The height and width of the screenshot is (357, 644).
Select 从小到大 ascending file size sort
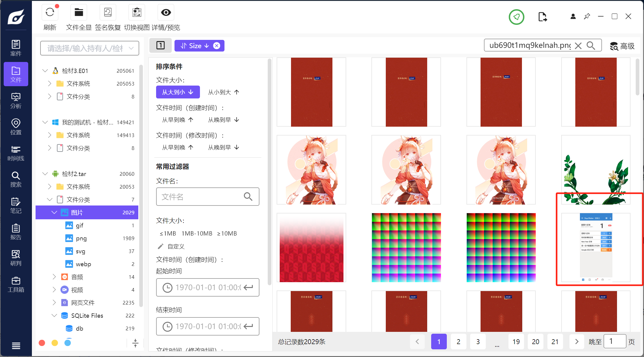pos(224,92)
